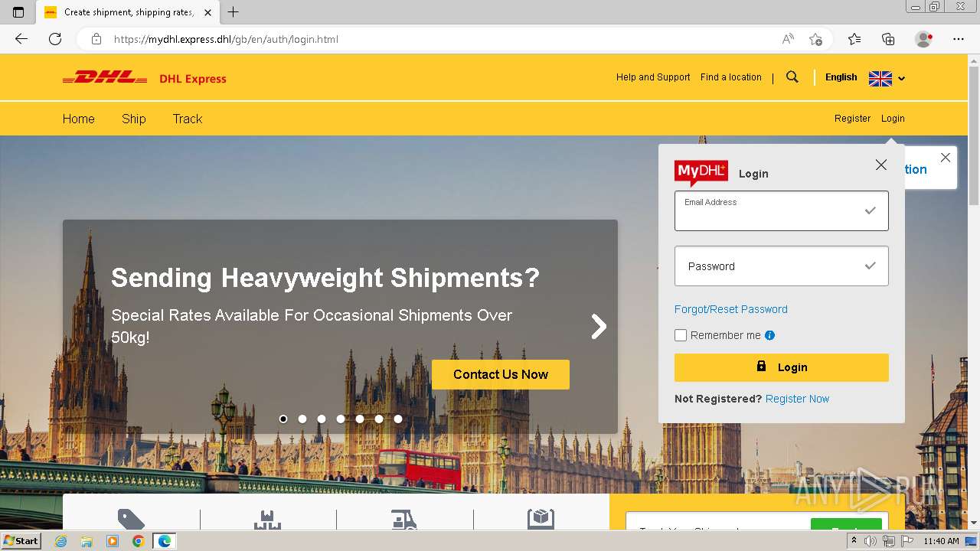
Task: Click the Contact Us Now button
Action: click(x=501, y=374)
